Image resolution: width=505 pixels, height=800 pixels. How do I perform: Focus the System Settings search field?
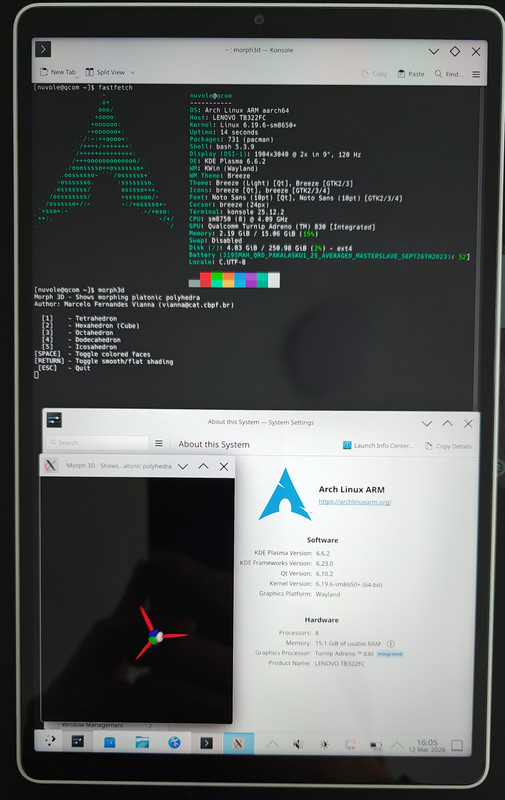pos(97,442)
